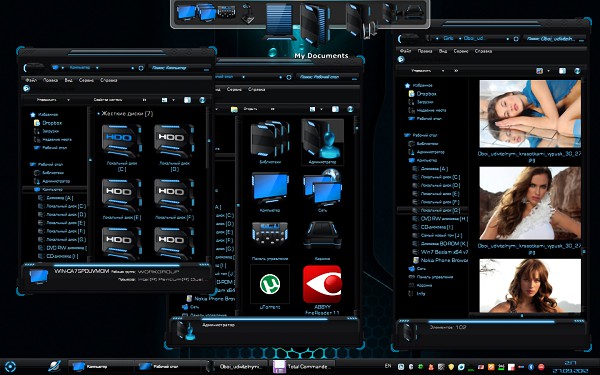Switch to Компьютер taskbar button
Screen dimensions: 600x375
[x=100, y=367]
